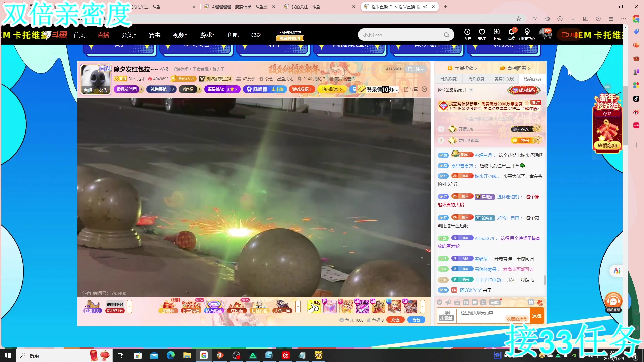This screenshot has width=644, height=362.
Task: Click the chat panel scrollbar
Action: [544, 280]
